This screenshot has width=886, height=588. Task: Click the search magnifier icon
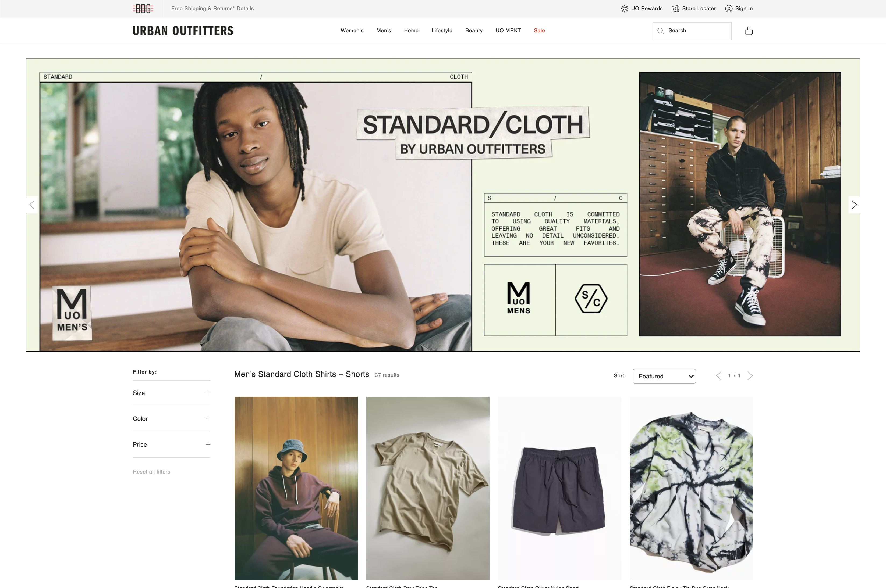click(x=661, y=31)
